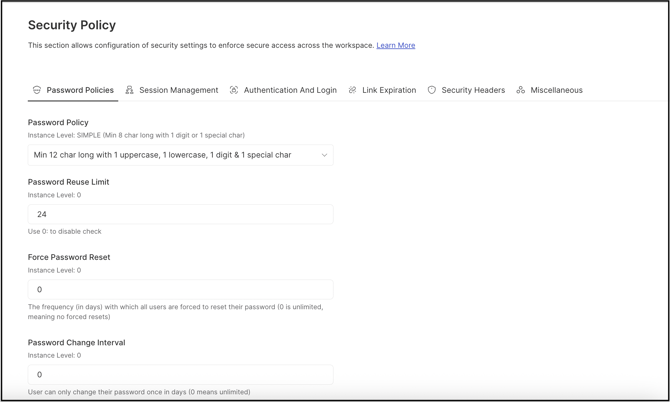The height and width of the screenshot is (402, 670).
Task: Click the 'Instance Level: SIMPLE' hint text
Action: pyautogui.click(x=136, y=135)
